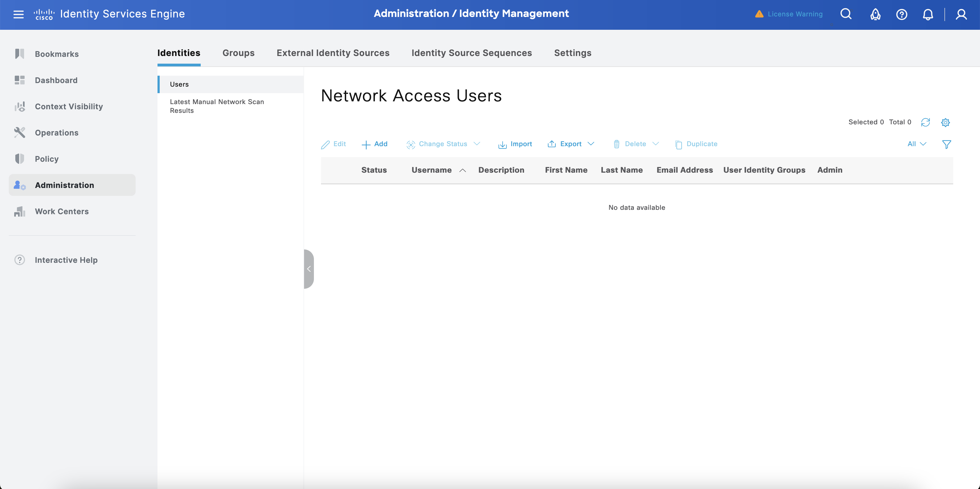Click the filter funnel icon
The image size is (980, 489).
click(947, 145)
